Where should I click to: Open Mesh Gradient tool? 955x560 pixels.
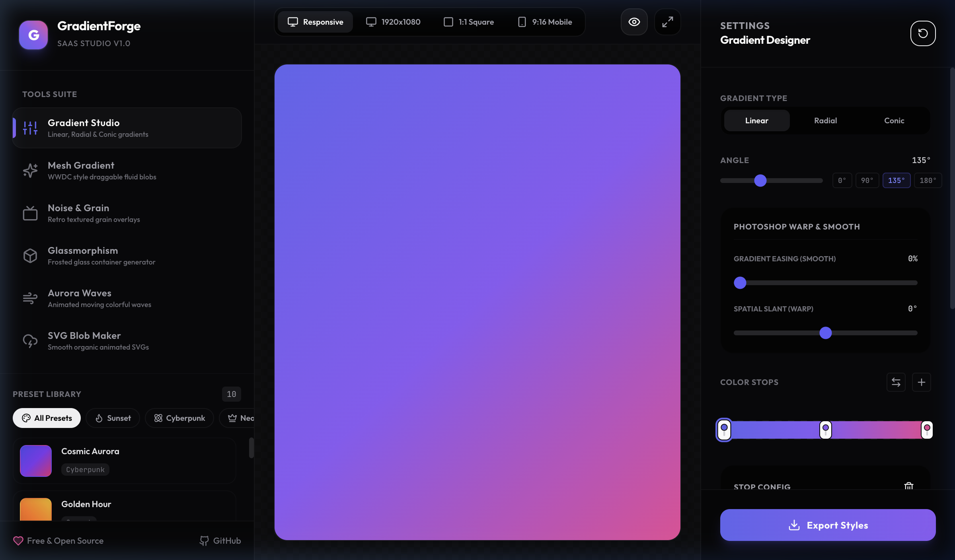coord(127,171)
